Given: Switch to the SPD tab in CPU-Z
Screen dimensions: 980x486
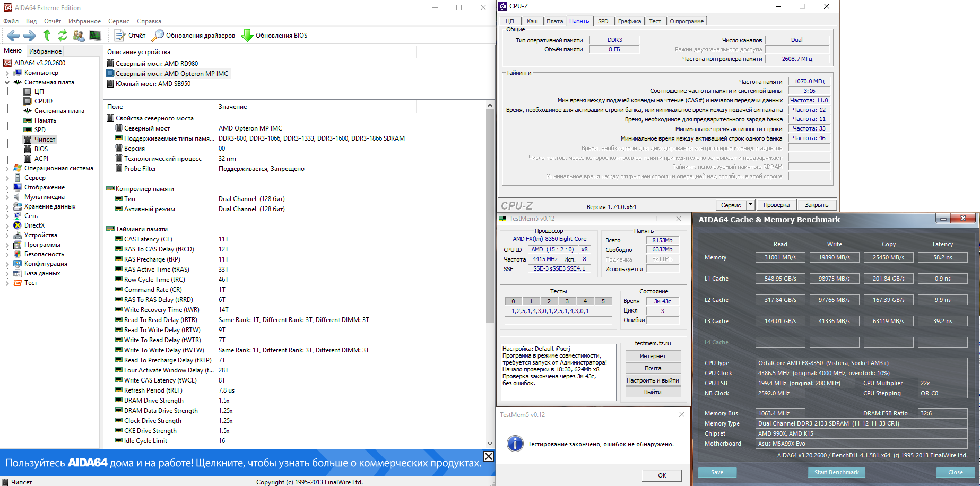Looking at the screenshot, I should 603,21.
